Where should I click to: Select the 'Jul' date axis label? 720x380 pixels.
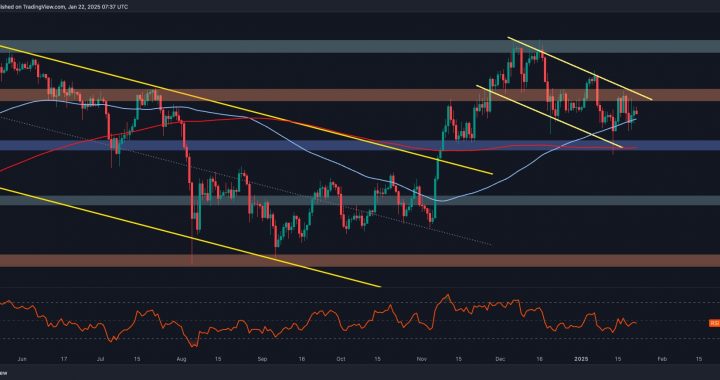[x=100, y=358]
